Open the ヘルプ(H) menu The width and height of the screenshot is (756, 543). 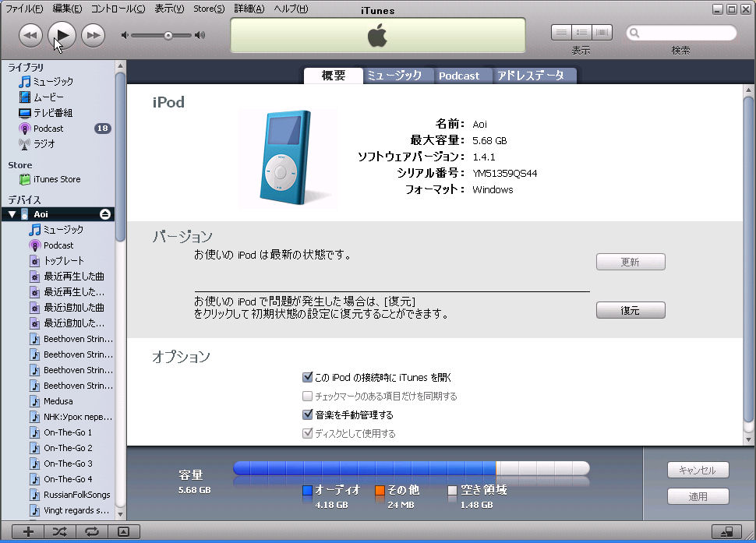click(x=291, y=9)
